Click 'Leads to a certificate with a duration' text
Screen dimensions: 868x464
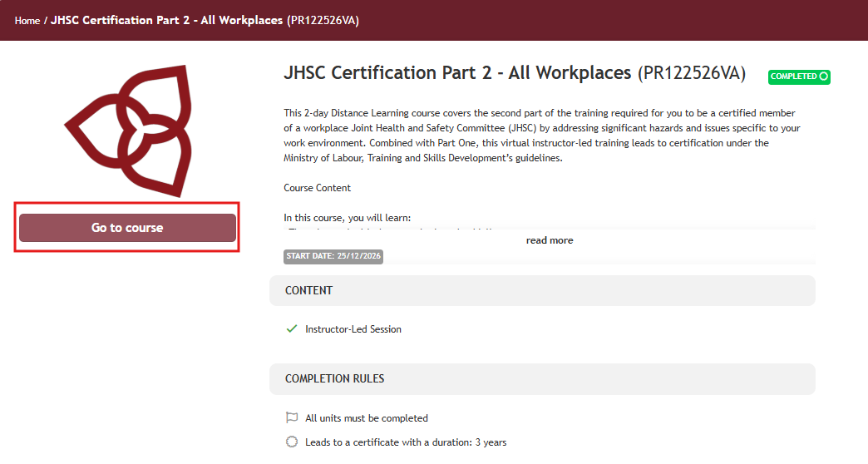coord(406,442)
